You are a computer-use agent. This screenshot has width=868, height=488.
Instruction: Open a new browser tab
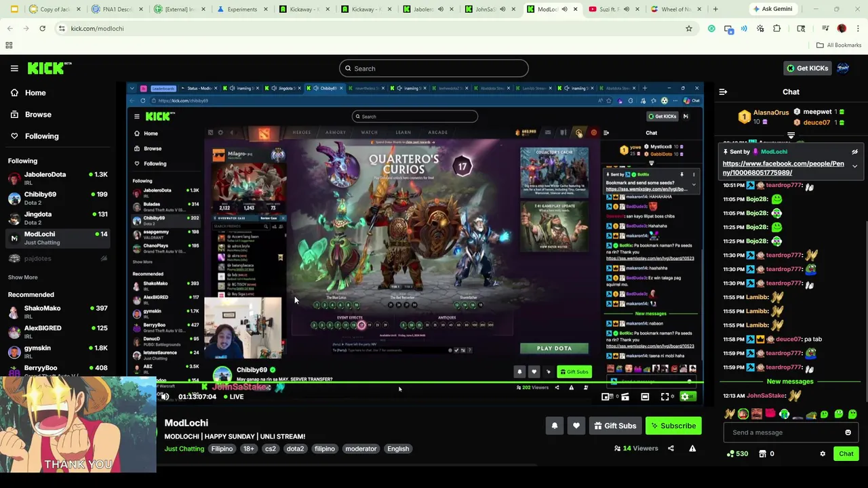tap(715, 9)
